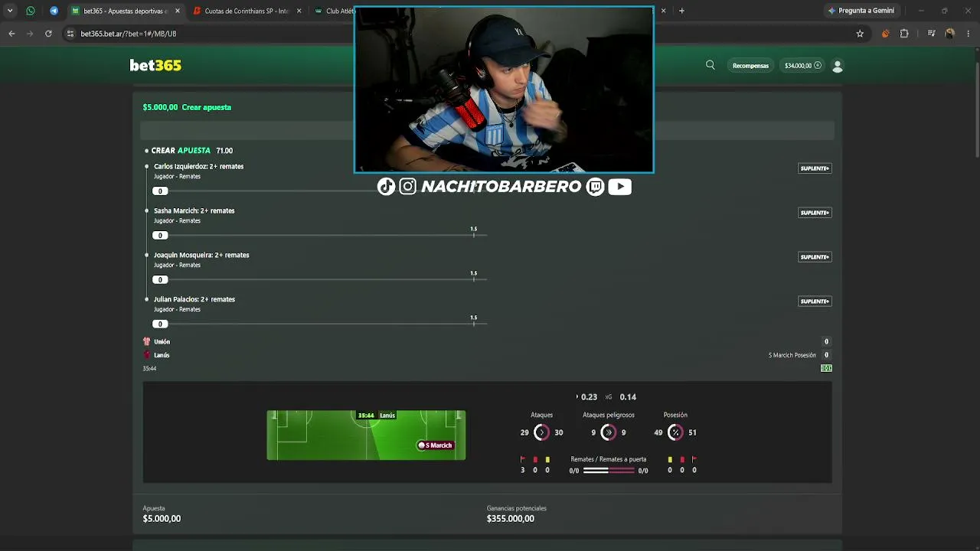Open the orange hand extension icon
This screenshot has width=980, height=551.
(885, 34)
